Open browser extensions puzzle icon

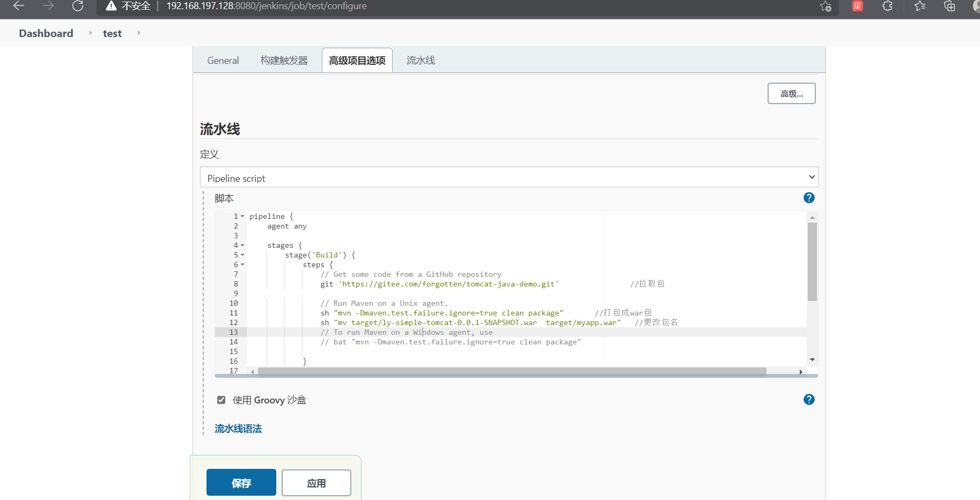point(888,6)
